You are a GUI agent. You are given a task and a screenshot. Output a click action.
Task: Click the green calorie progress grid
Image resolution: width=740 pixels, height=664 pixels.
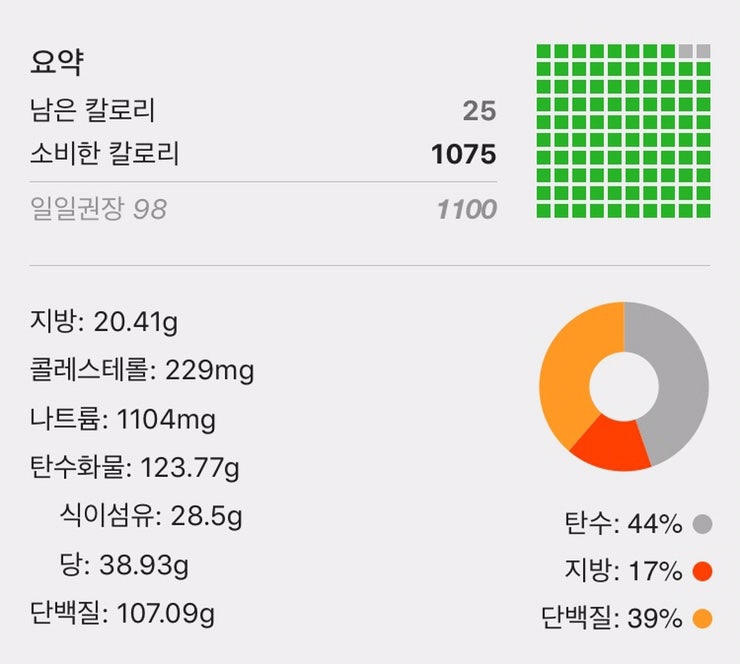[x=623, y=131]
